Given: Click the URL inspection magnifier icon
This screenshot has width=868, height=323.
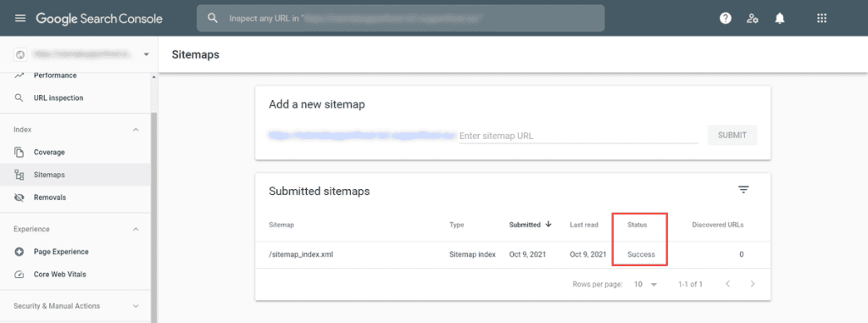Looking at the screenshot, I should [19, 98].
